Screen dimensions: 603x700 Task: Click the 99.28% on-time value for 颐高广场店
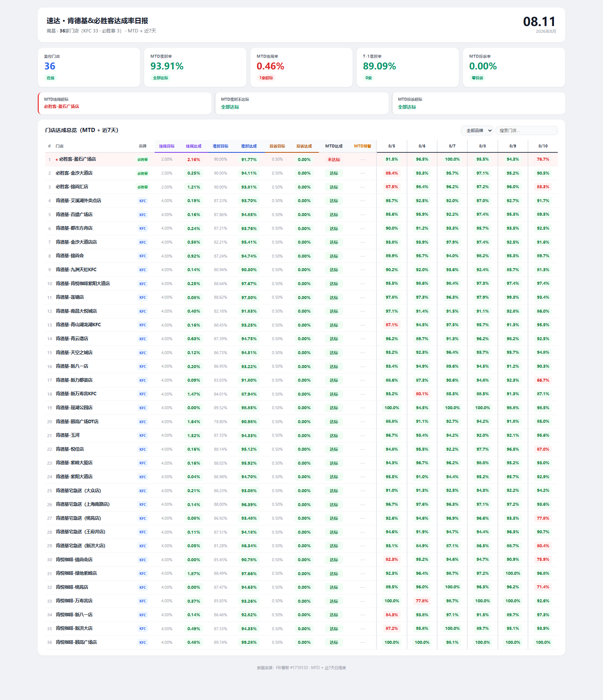pyautogui.click(x=249, y=643)
